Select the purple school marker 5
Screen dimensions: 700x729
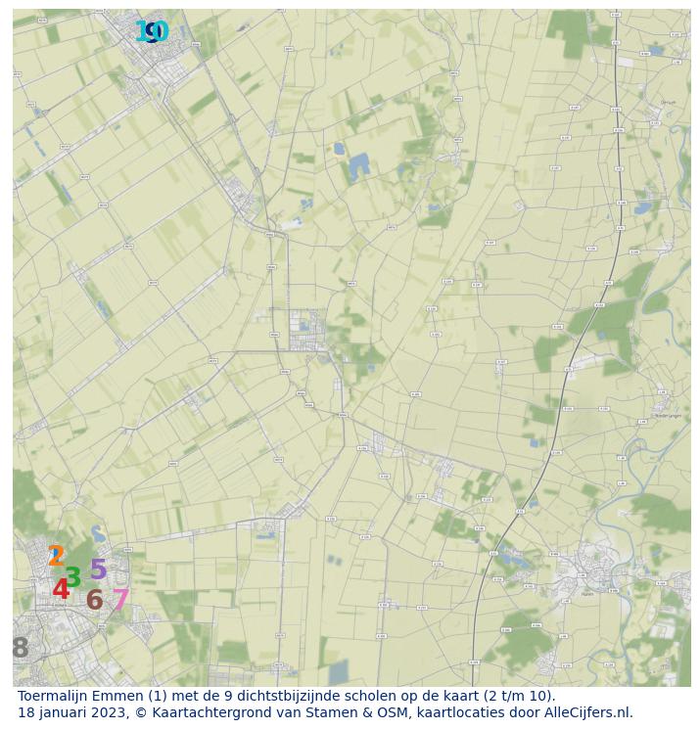pos(98,570)
